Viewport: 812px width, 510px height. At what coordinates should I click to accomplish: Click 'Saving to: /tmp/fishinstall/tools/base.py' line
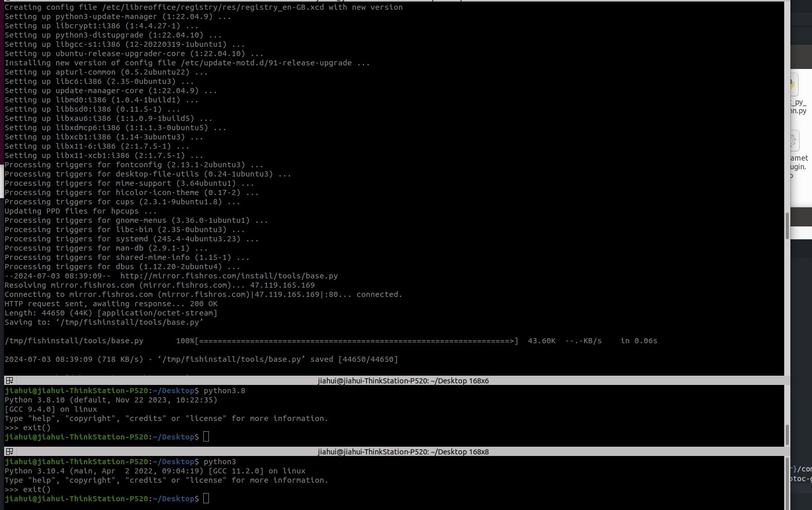point(104,322)
